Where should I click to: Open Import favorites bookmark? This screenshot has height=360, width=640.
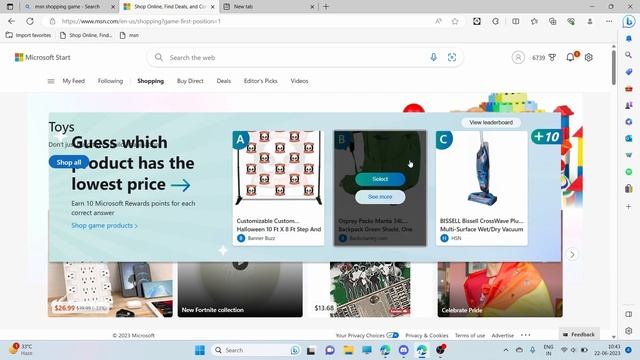29,36
